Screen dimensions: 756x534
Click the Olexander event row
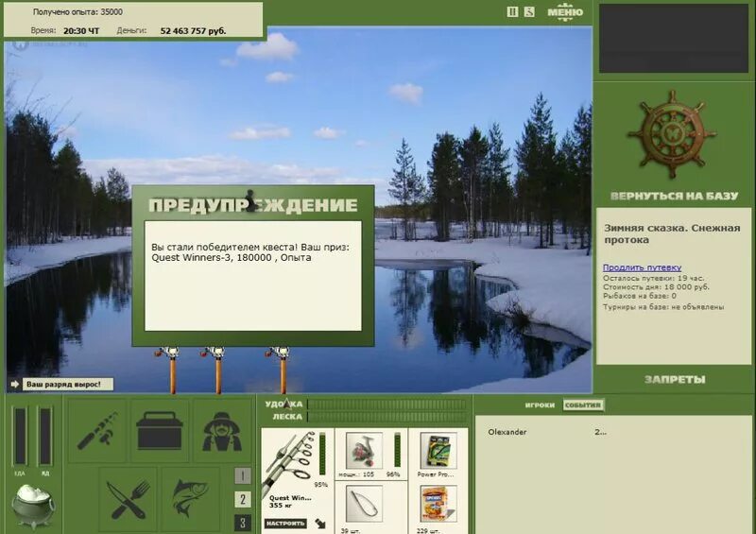click(547, 432)
